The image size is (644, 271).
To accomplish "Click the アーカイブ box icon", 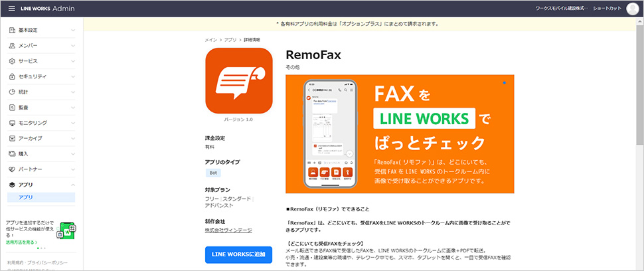I will point(12,138).
